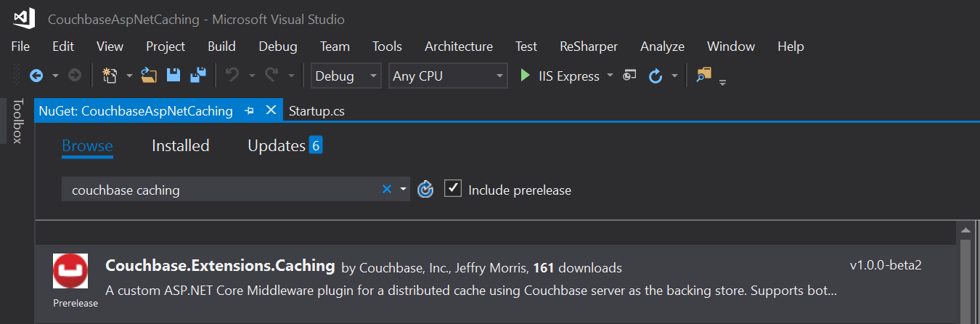Clear search text with the blue X
The image size is (980, 324).
[x=387, y=190]
